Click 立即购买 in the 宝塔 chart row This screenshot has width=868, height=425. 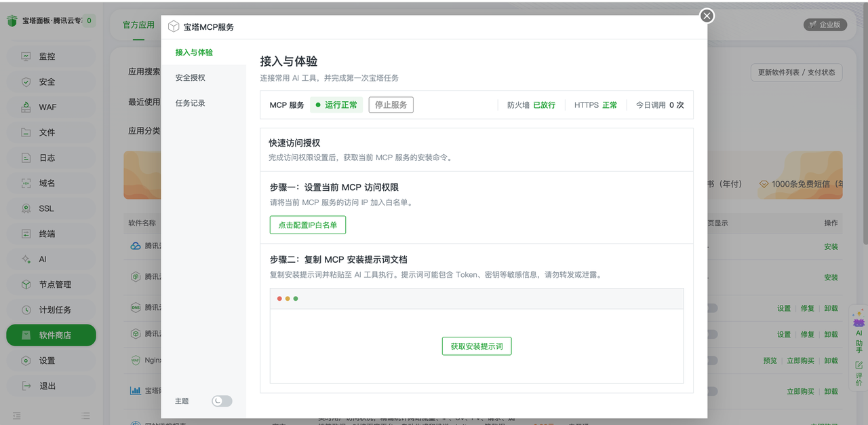coord(800,391)
